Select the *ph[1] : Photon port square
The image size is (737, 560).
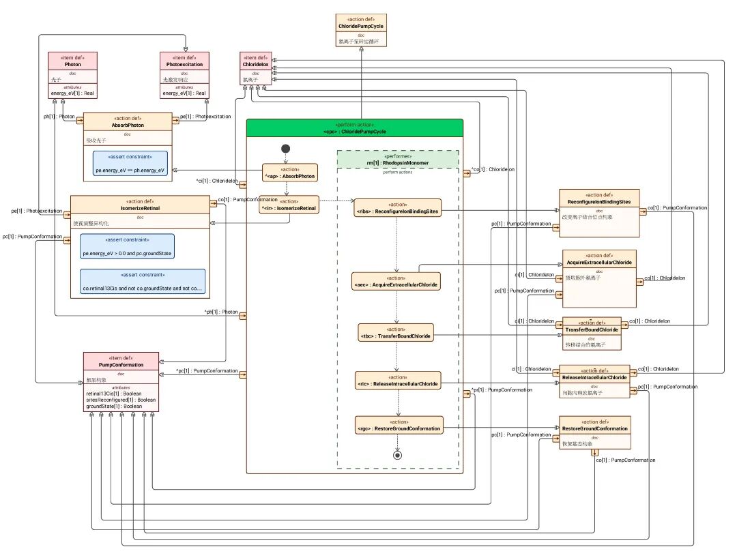(x=243, y=316)
